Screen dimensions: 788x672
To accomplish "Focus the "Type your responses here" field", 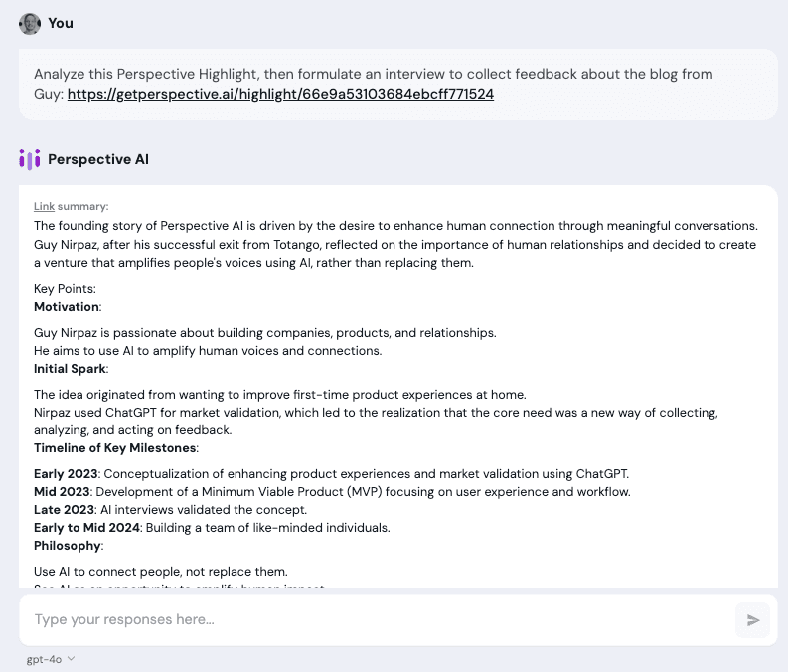I will click(378, 620).
